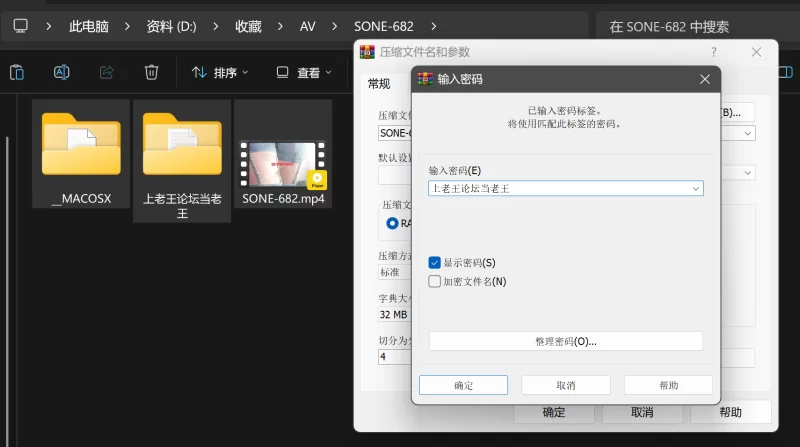Enable the 加密文件名(N) checkbox
This screenshot has width=800, height=447.
point(435,282)
